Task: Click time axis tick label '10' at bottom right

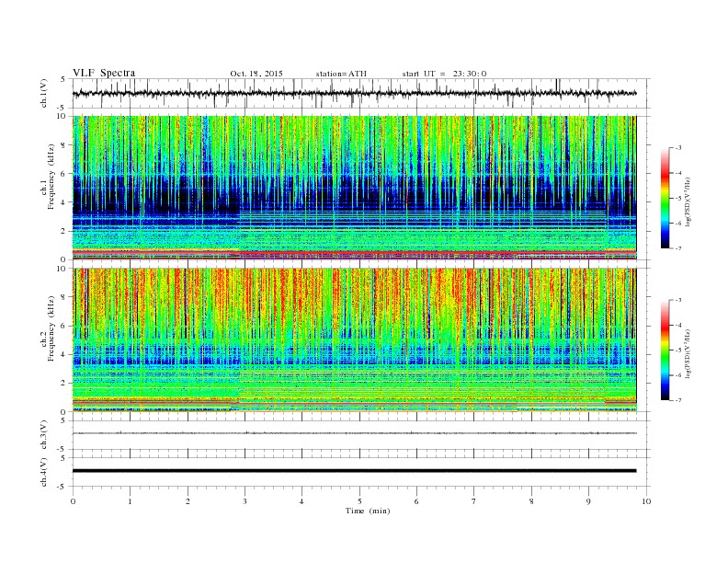Action: coord(646,501)
